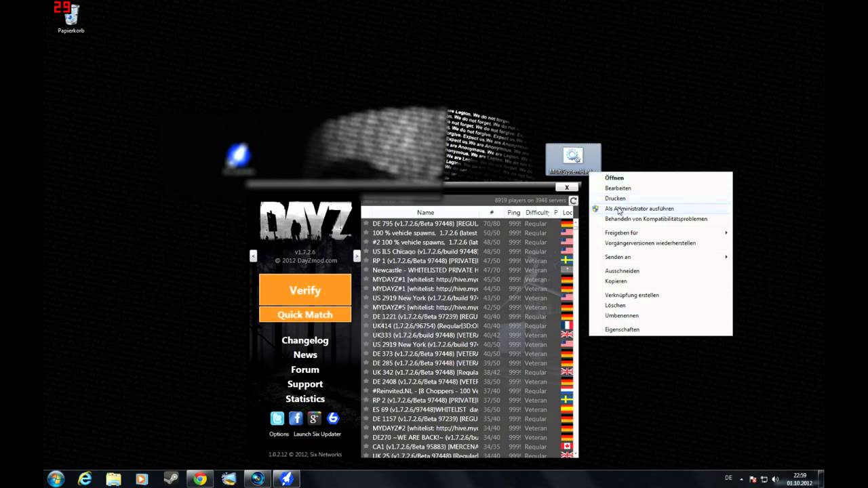
Task: Open the Six Networks hexagon icon
Action: [332, 418]
